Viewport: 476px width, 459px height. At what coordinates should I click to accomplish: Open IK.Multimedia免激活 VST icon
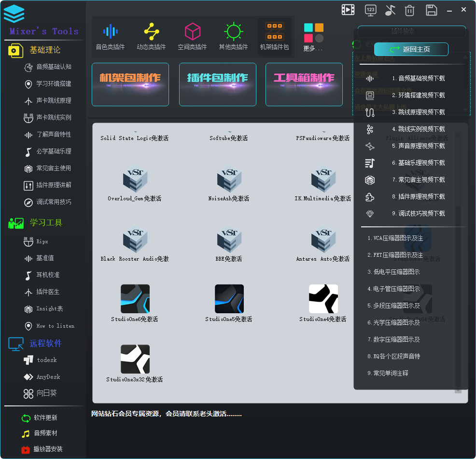(323, 178)
